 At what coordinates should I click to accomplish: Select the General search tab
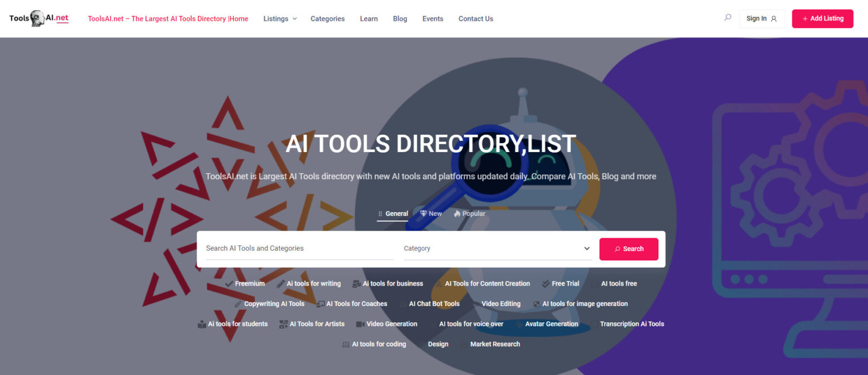tap(393, 214)
